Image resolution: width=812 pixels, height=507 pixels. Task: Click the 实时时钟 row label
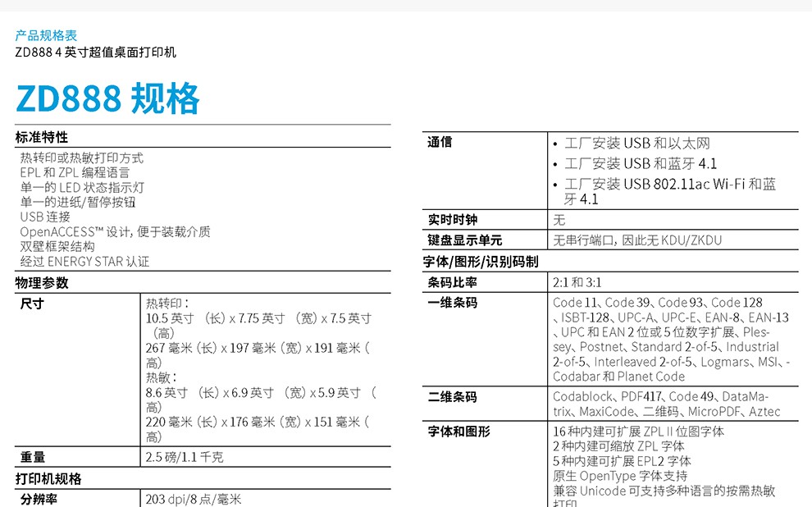(452, 220)
